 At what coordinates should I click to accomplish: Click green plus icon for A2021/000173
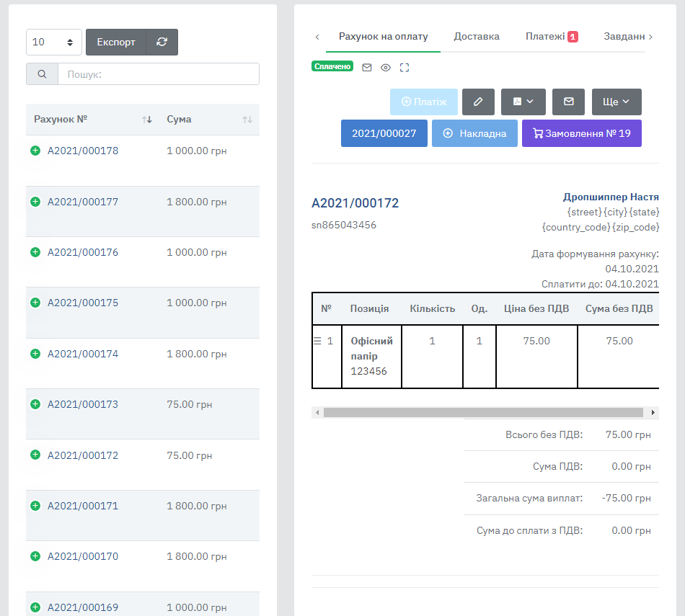35,404
